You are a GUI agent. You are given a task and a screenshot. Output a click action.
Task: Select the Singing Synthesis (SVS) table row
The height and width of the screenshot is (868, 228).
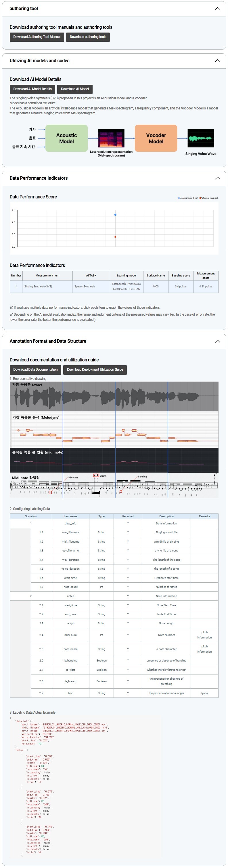pos(114,287)
